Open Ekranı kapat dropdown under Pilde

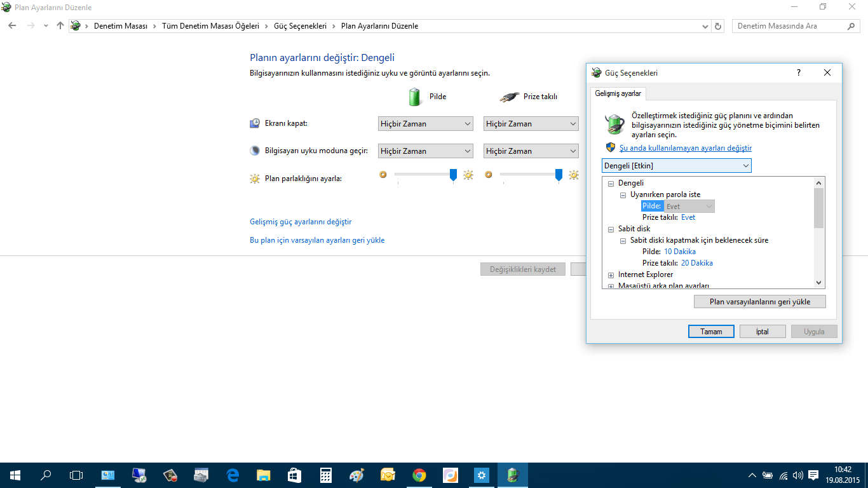(425, 124)
